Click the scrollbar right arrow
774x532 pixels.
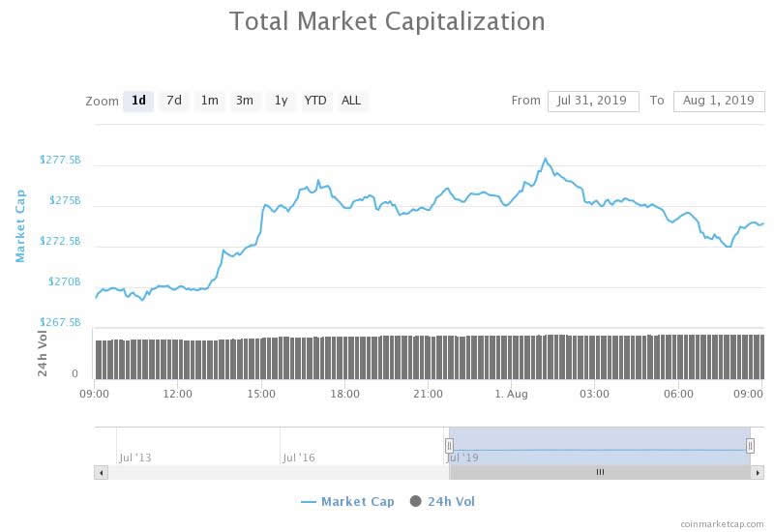pos(758,472)
